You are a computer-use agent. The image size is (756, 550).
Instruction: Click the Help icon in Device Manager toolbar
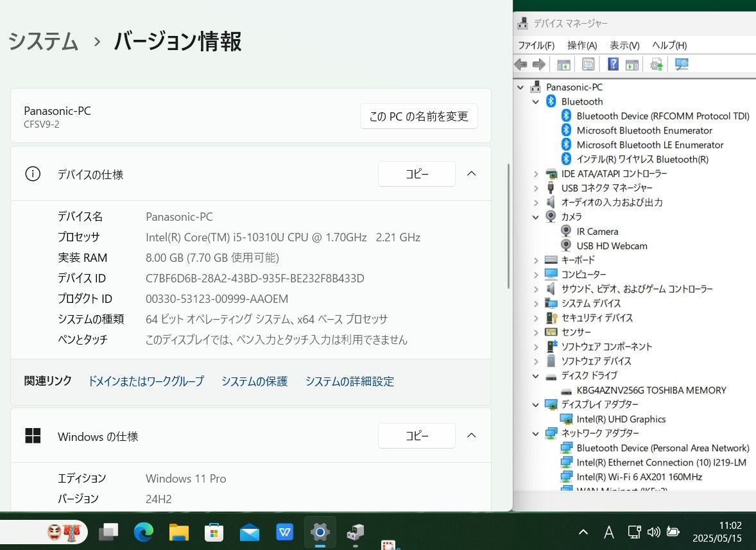613,64
